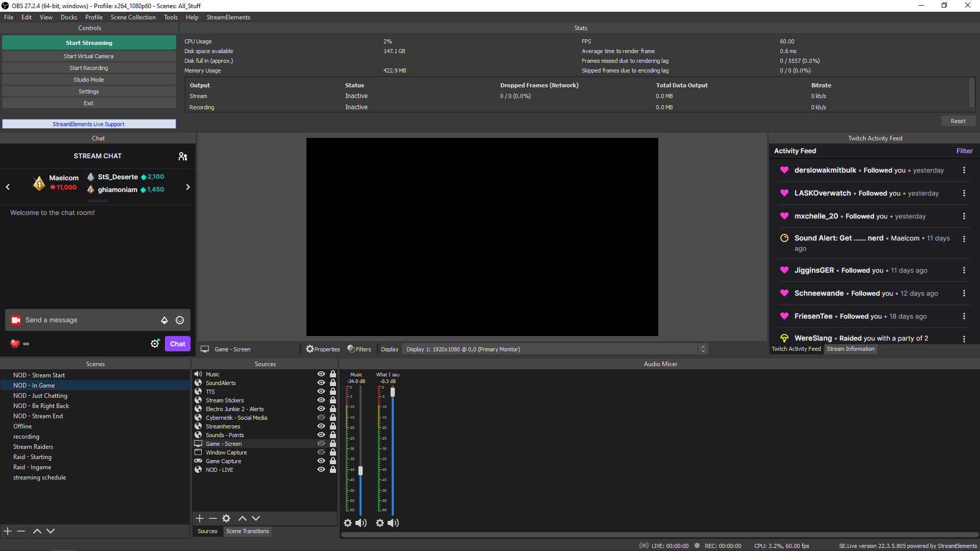
Task: Add a new source with the plus icon
Action: [200, 518]
